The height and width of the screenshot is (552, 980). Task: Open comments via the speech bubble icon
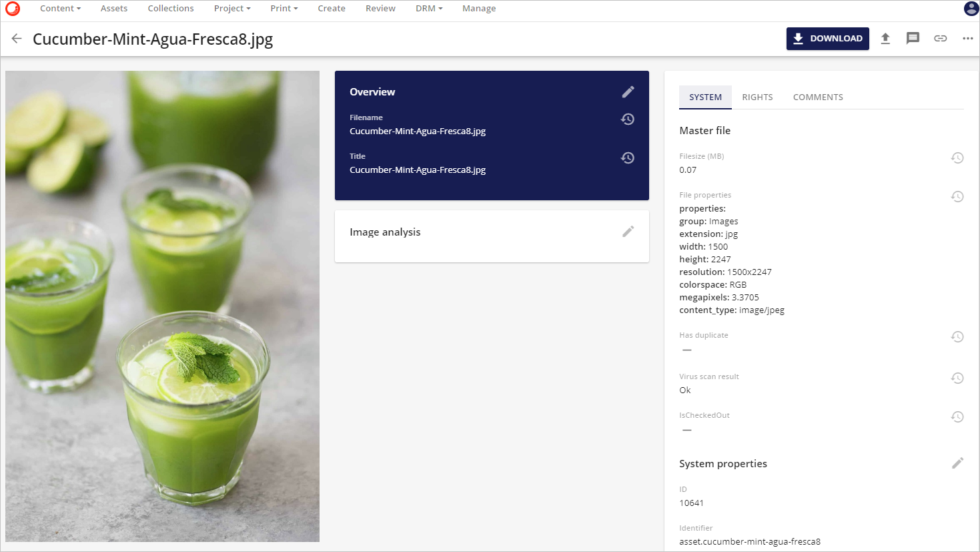point(913,38)
